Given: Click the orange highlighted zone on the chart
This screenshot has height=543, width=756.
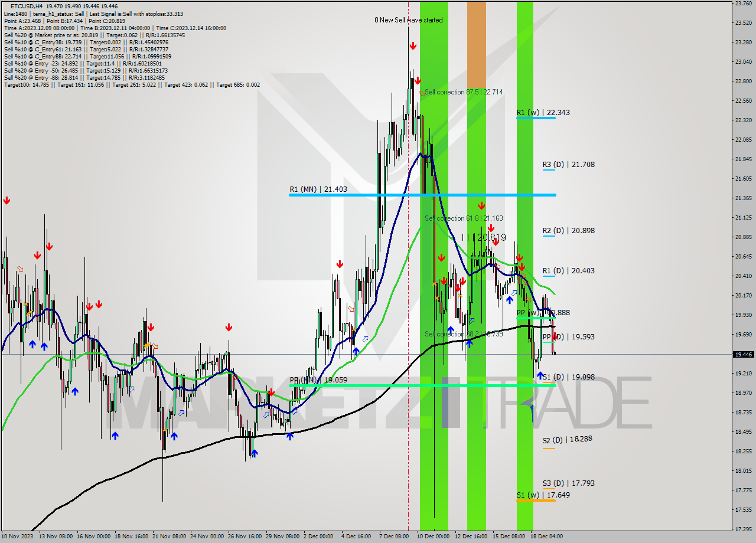Looking at the screenshot, I should coord(477,45).
